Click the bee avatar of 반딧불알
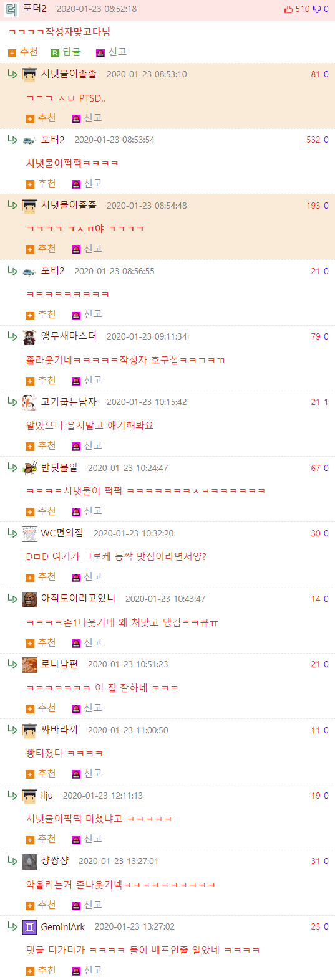335x980 pixels. pos(29,469)
